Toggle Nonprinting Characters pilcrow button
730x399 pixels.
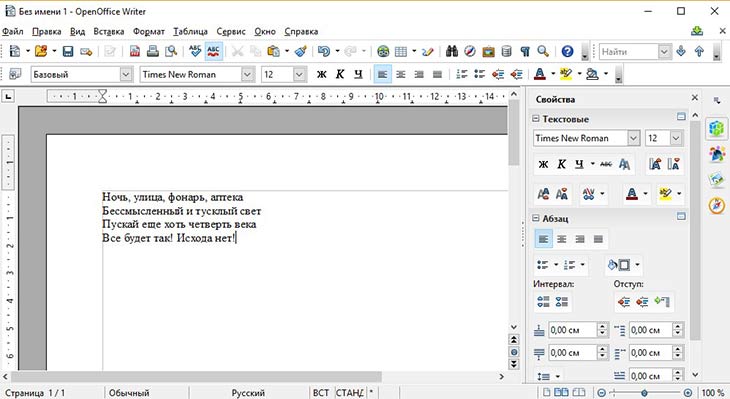coord(525,51)
